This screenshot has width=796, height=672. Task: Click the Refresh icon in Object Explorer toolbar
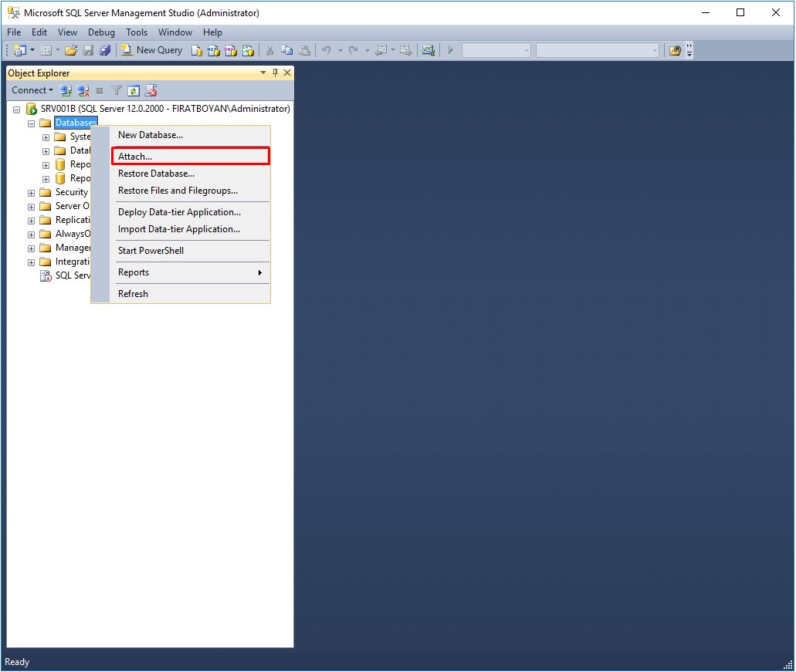click(x=133, y=91)
